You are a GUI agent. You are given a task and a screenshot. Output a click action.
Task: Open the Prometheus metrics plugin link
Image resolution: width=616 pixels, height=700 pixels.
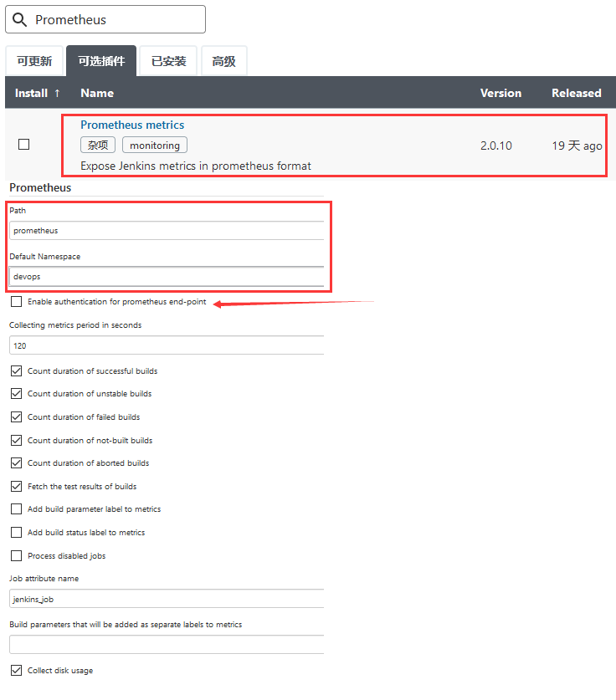132,125
